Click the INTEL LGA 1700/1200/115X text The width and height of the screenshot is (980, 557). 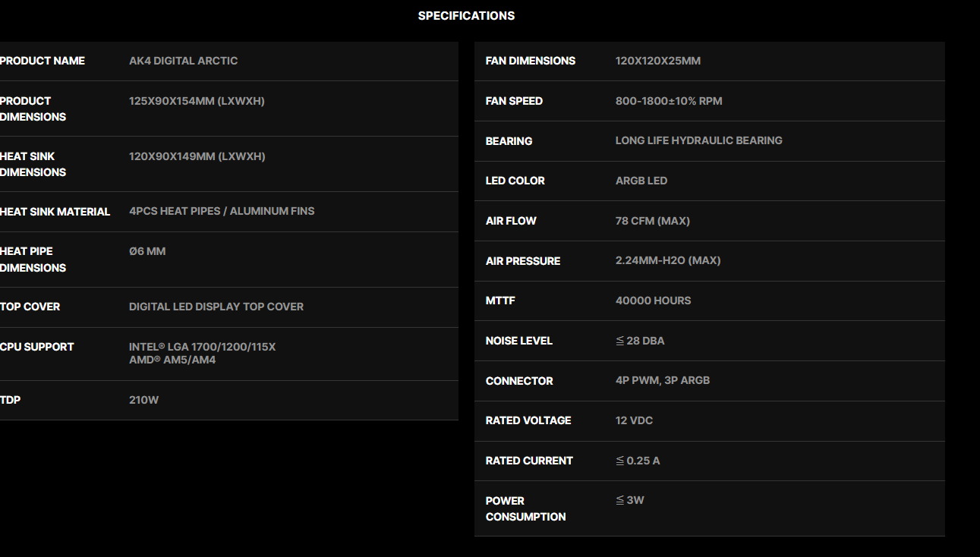tap(202, 347)
